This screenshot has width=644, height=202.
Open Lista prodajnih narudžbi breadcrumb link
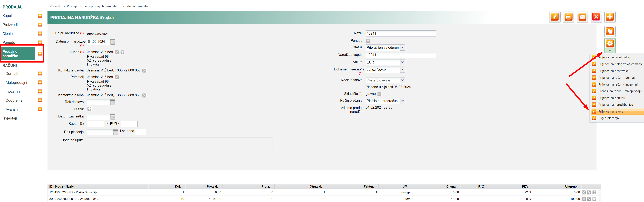(100, 6)
